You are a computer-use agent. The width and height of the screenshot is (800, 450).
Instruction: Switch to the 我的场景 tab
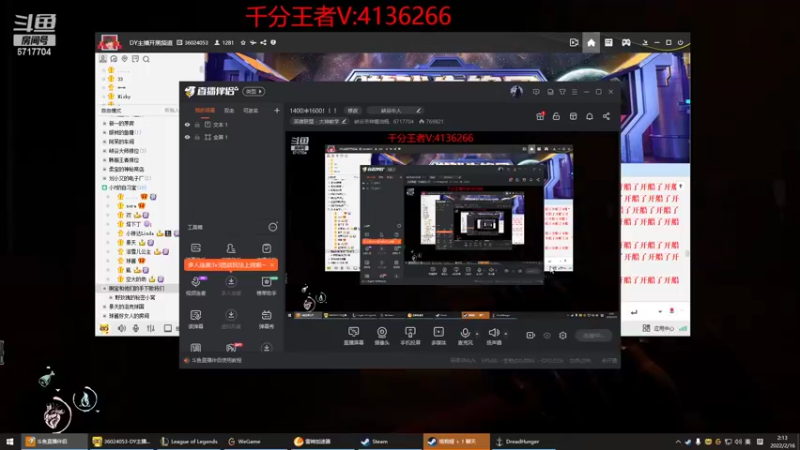pyautogui.click(x=205, y=110)
